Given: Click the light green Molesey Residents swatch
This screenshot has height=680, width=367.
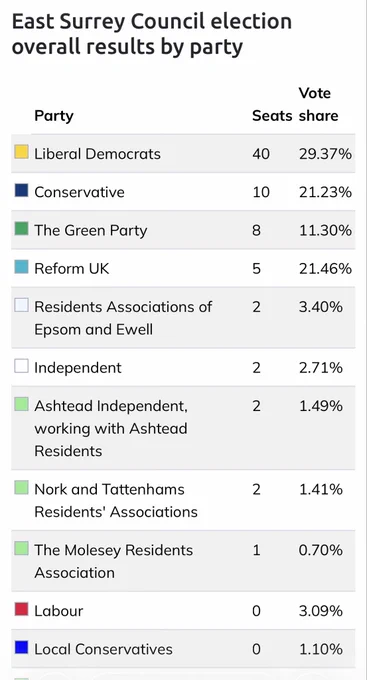Looking at the screenshot, I should pos(21,548).
